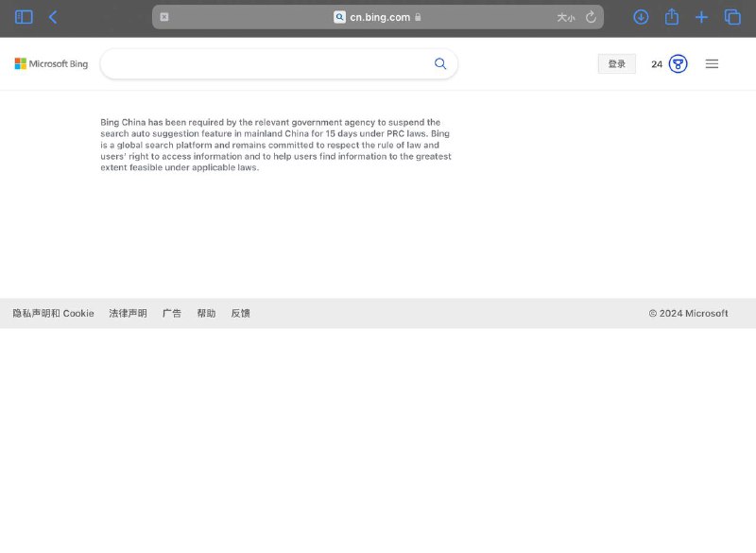The height and width of the screenshot is (553, 756).
Task: Open the Microsoft Rewards badge icon
Action: pos(676,63)
